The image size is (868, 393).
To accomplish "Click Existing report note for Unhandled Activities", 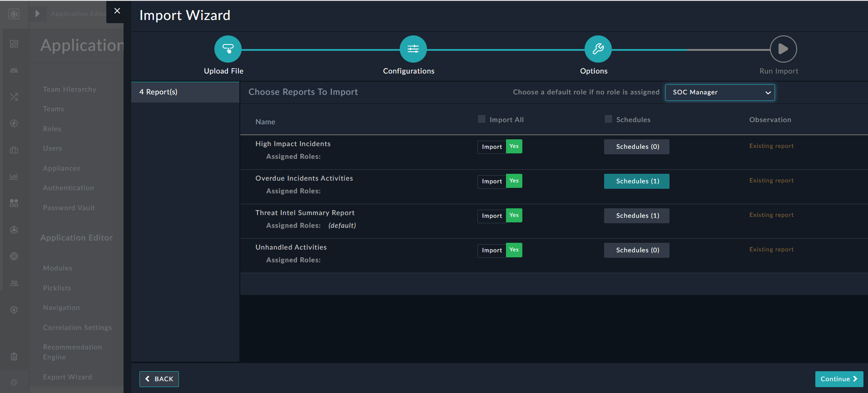I will coord(772,250).
